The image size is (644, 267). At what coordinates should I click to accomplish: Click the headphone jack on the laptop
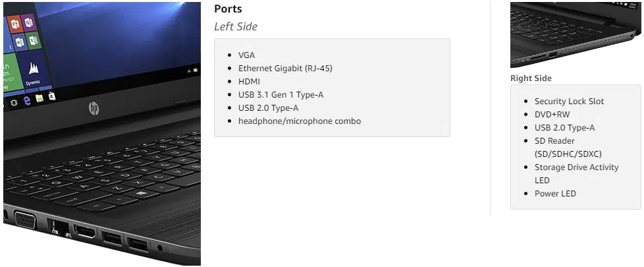160,248
